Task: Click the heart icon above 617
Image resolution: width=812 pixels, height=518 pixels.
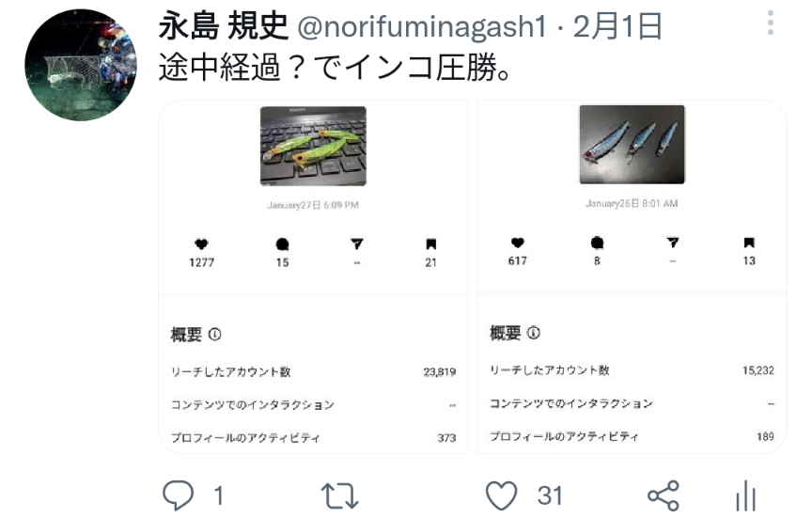Action: coord(517,242)
